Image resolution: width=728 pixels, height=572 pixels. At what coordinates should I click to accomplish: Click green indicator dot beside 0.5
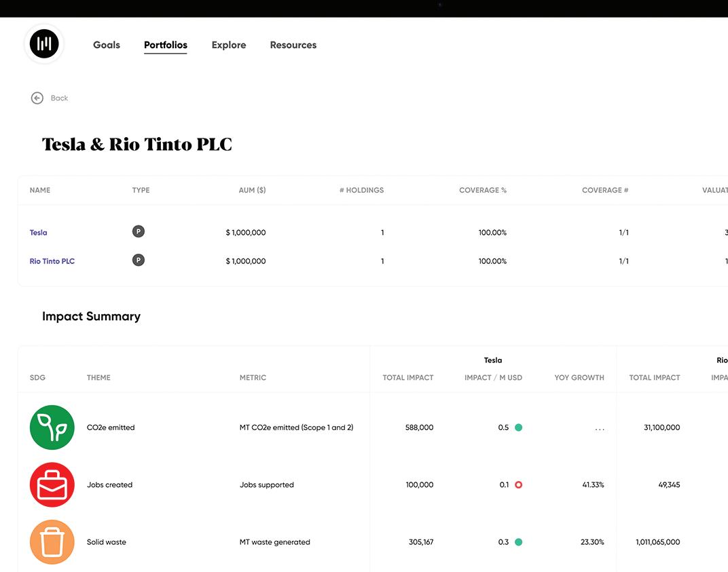(x=519, y=427)
